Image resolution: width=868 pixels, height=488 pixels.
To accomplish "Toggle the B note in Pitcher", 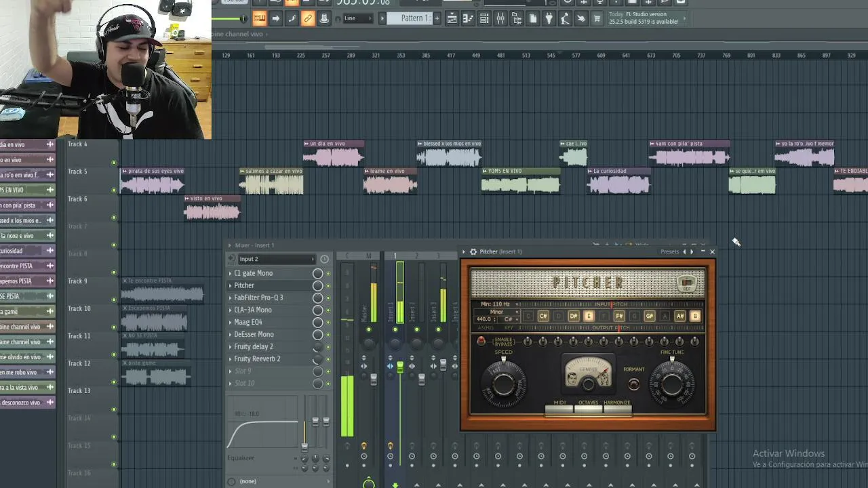I will (x=694, y=317).
